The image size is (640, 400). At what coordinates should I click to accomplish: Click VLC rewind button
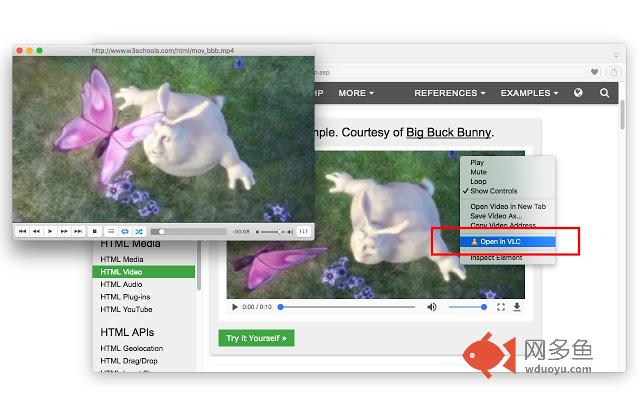tap(36, 231)
